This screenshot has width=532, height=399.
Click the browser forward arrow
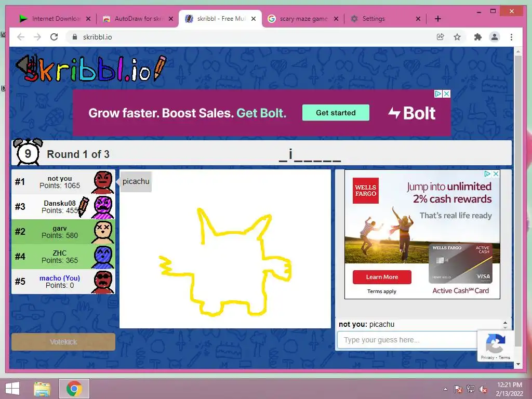click(37, 37)
